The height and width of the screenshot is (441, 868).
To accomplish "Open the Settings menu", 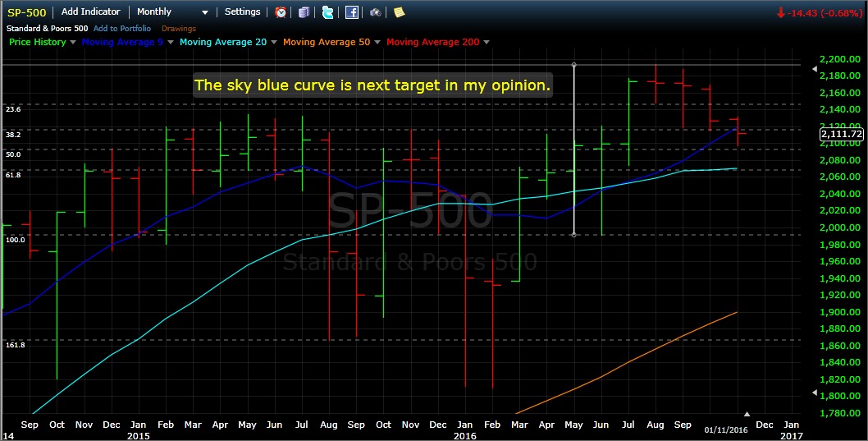I will (243, 11).
